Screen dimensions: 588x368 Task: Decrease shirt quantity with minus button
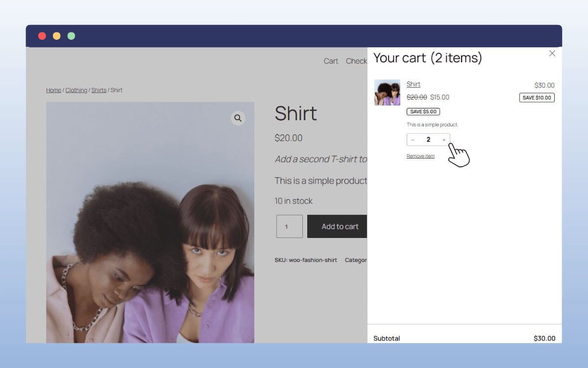coord(413,140)
